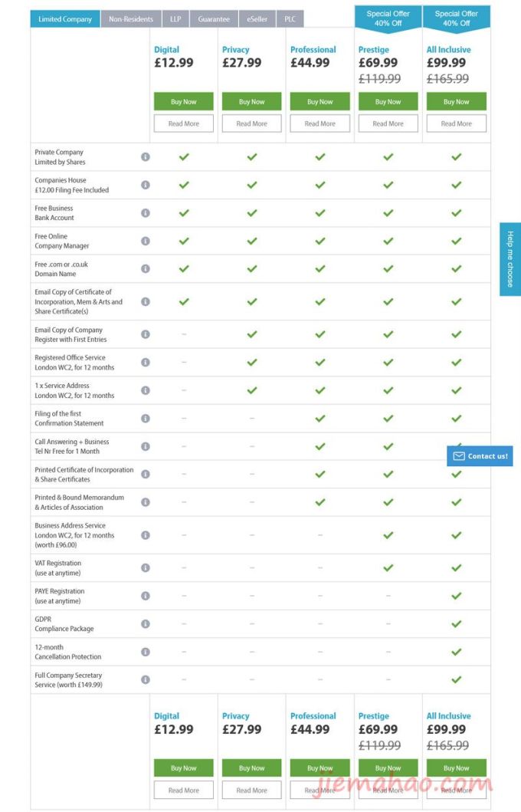The height and width of the screenshot is (812, 521).
Task: Click Buy Now under top All Inclusive package
Action: [x=457, y=101]
